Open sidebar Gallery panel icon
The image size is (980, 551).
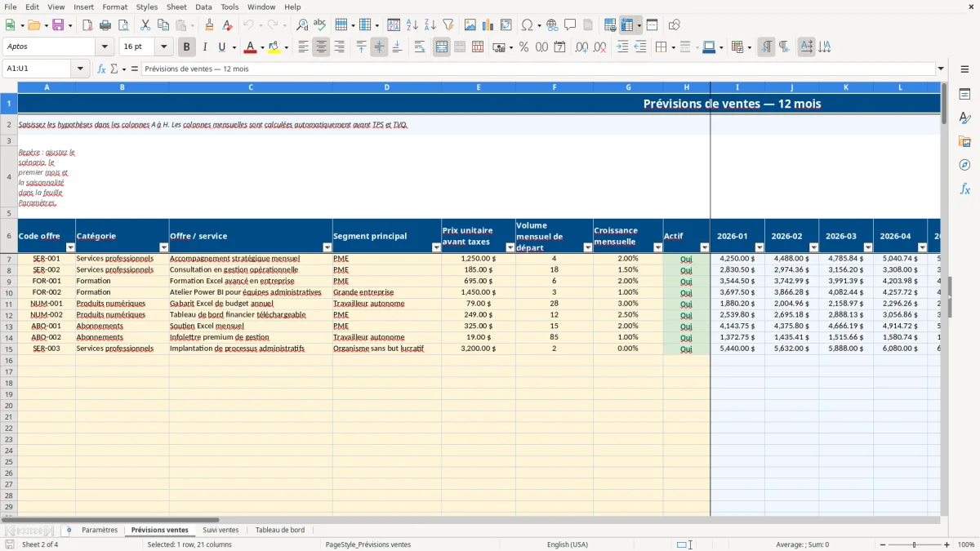pos(964,142)
